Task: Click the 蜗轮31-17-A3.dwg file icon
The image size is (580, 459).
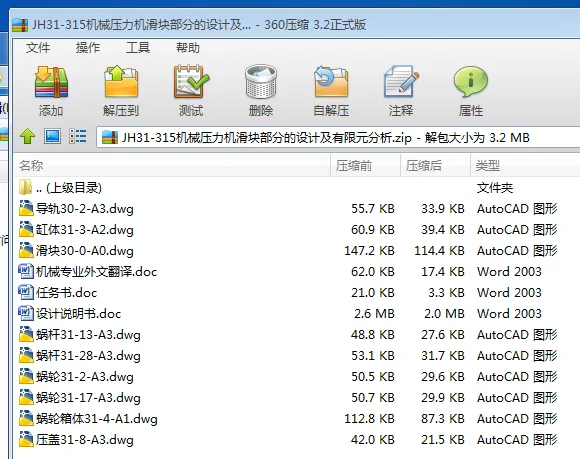Action: (x=26, y=398)
